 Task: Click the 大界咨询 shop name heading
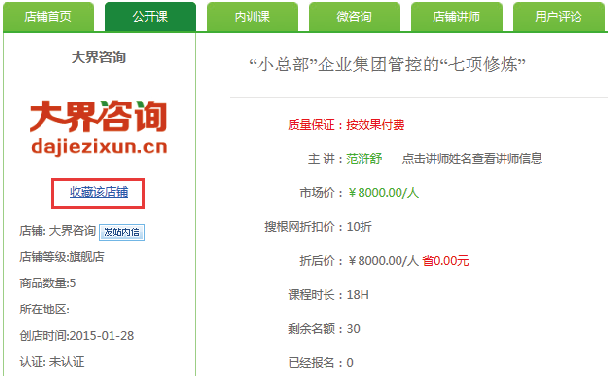coord(99,57)
